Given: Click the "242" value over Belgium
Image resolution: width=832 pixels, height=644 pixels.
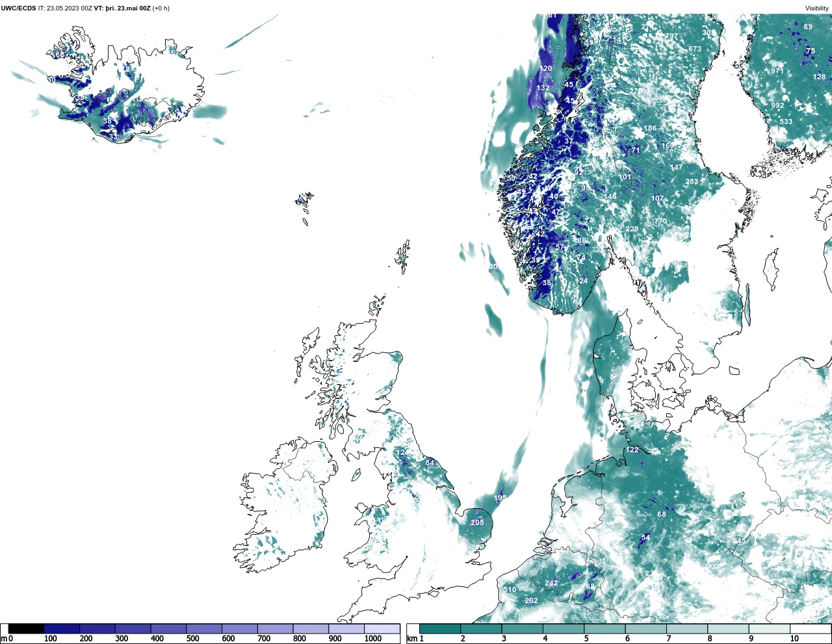Looking at the screenshot, I should click(x=551, y=584).
